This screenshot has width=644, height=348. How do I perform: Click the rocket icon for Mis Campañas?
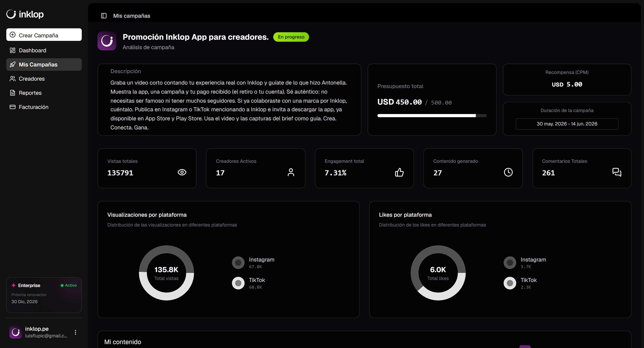pyautogui.click(x=13, y=65)
